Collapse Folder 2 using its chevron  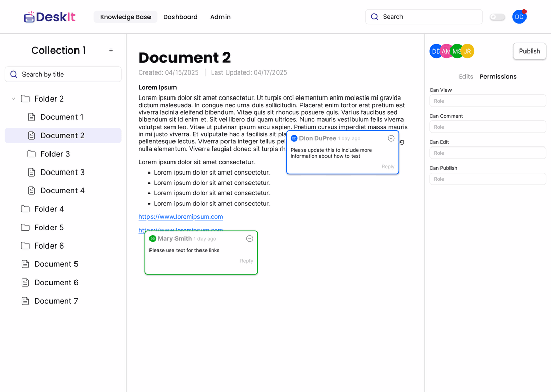tap(13, 99)
